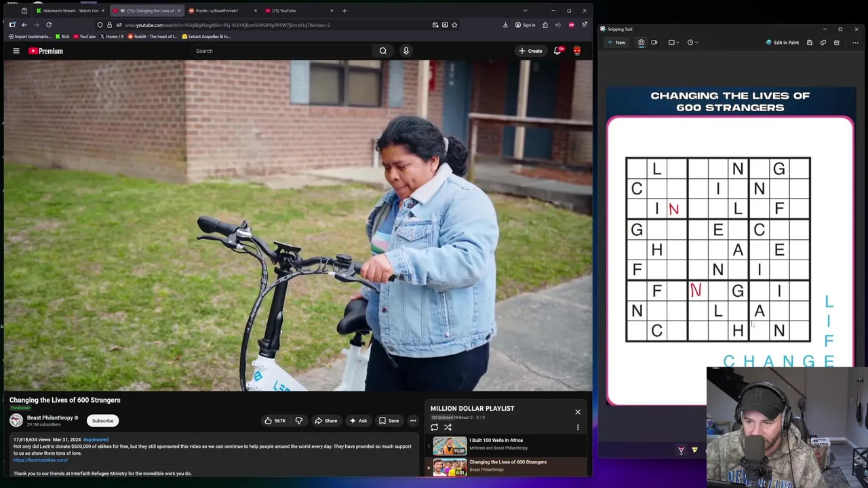Screen dimensions: 868x488
Task: Sign in to the browser account
Action: (x=525, y=25)
